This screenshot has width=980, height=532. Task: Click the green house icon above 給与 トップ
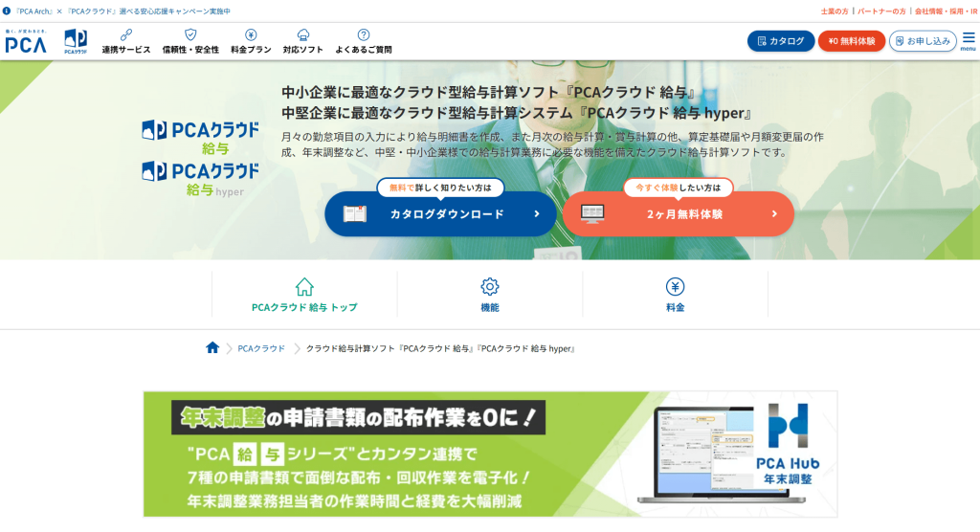pos(304,287)
